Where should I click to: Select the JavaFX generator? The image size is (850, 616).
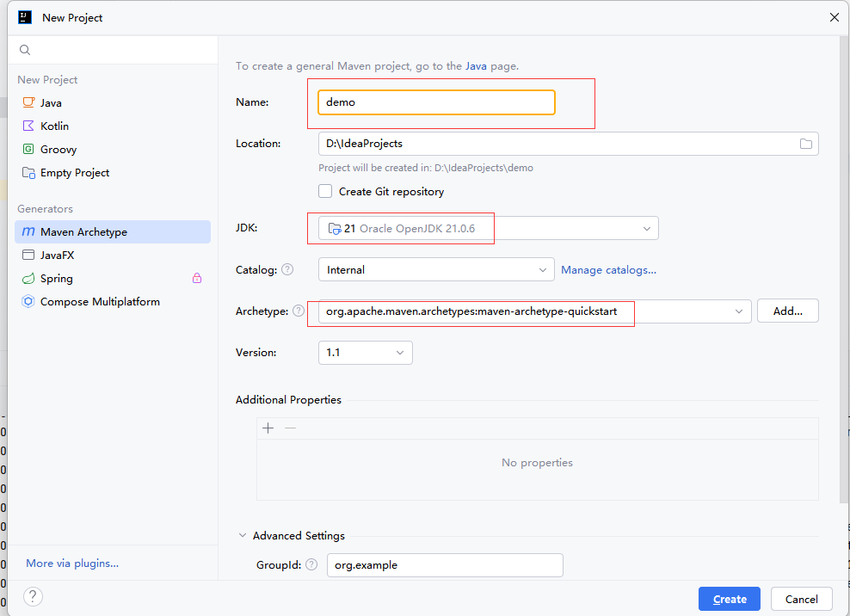tap(58, 256)
